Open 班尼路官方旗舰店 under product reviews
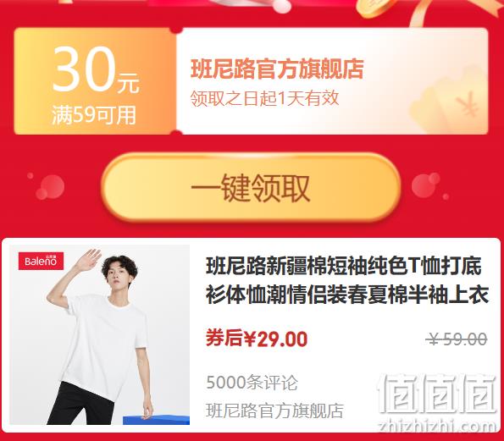Image resolution: width=504 pixels, height=441 pixels. [x=274, y=411]
